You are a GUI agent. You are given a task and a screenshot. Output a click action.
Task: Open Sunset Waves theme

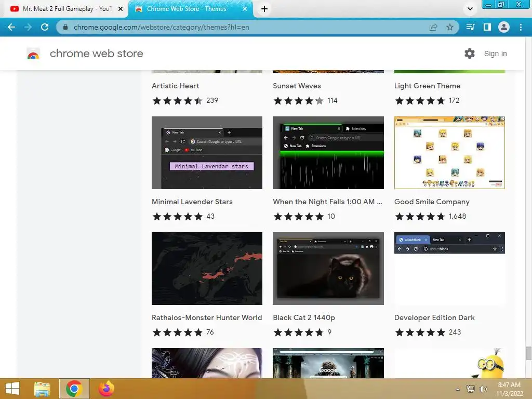tap(297, 86)
